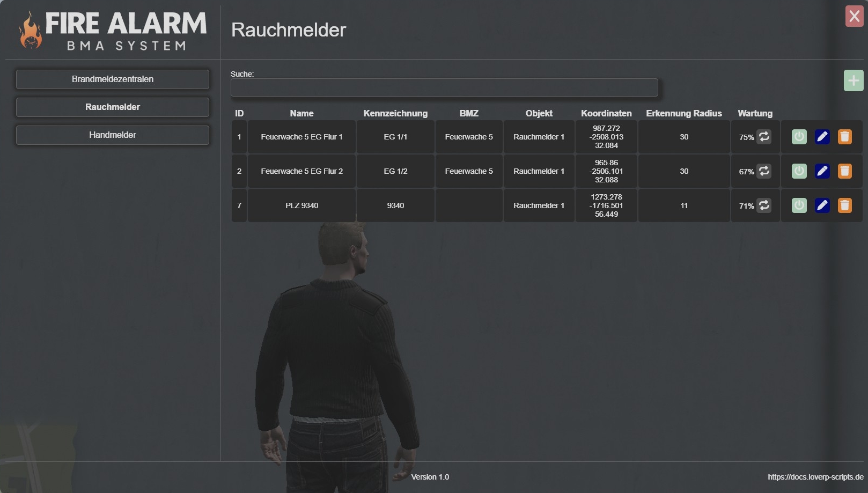Close the Fire Alarm BMA panel
Image resolution: width=868 pixels, height=493 pixels.
[855, 16]
